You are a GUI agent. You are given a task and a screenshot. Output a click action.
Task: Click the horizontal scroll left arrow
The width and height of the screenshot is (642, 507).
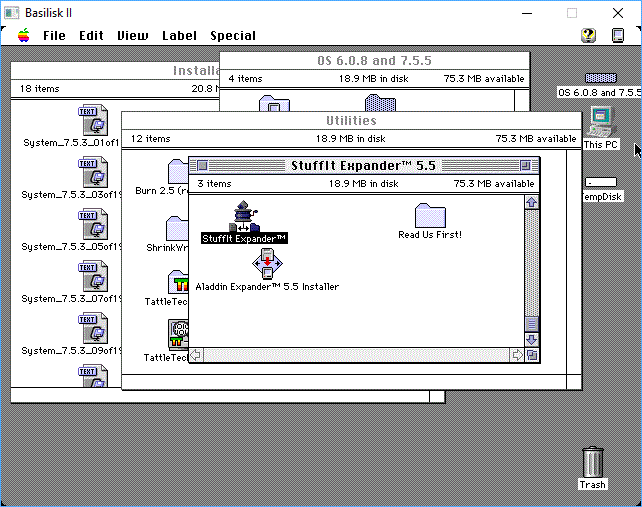tap(196, 355)
